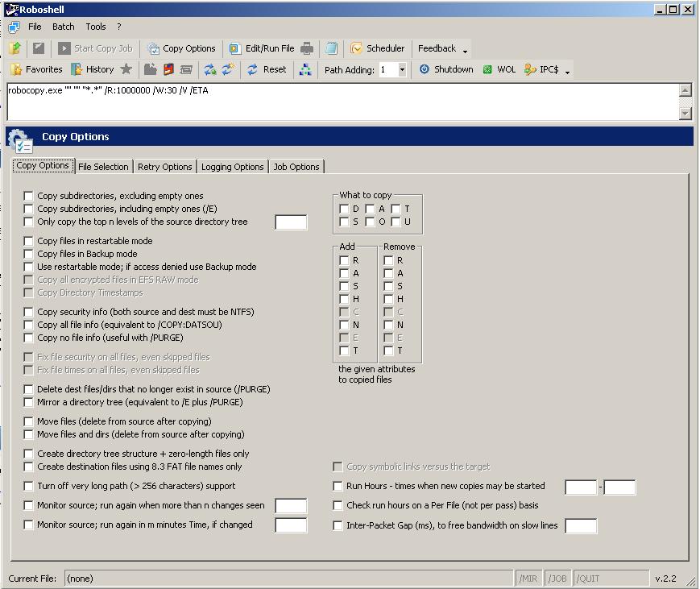Open History
The image size is (700, 589).
click(93, 69)
